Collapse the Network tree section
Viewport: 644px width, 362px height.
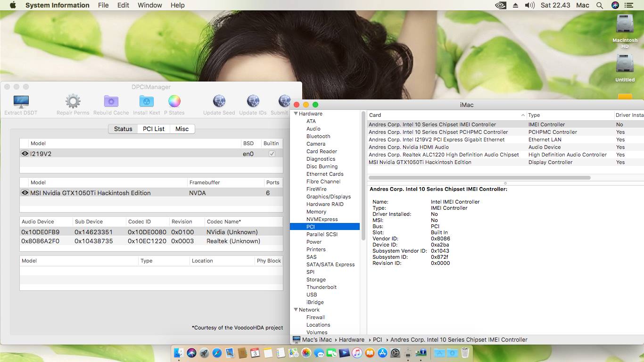296,310
